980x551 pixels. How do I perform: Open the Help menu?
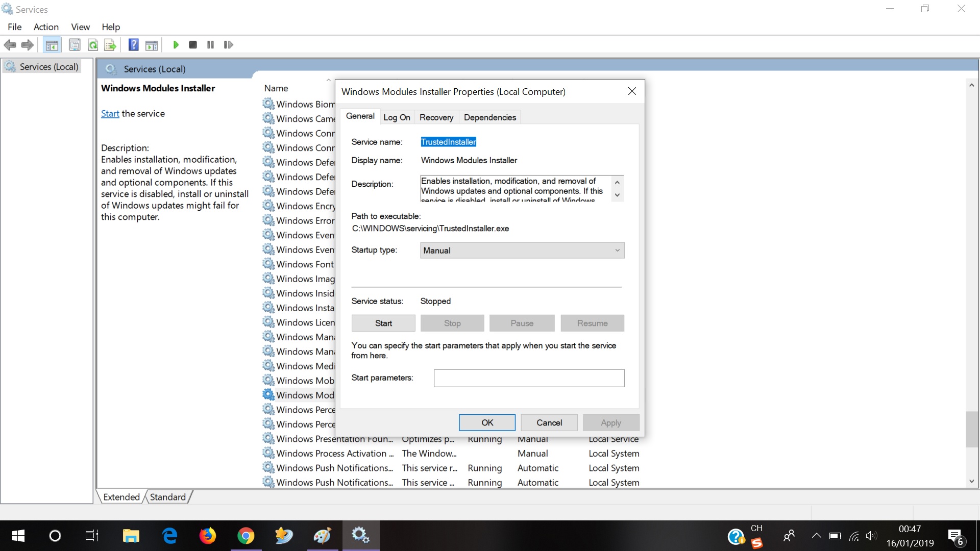[111, 27]
